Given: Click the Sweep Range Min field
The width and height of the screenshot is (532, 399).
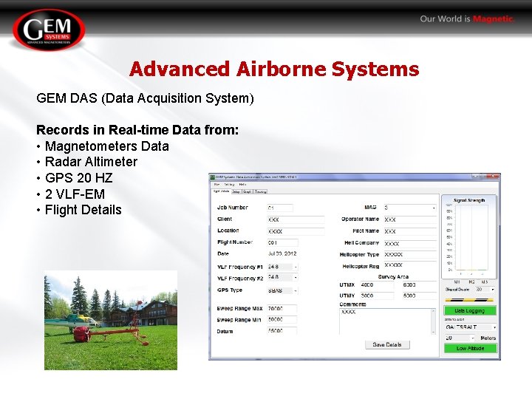Looking at the screenshot, I should tap(282, 320).
